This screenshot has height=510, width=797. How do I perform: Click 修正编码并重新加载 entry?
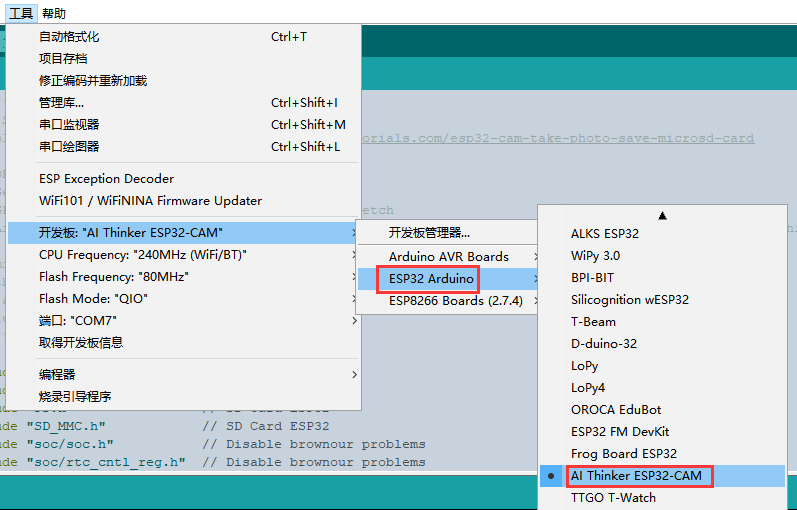(184, 80)
